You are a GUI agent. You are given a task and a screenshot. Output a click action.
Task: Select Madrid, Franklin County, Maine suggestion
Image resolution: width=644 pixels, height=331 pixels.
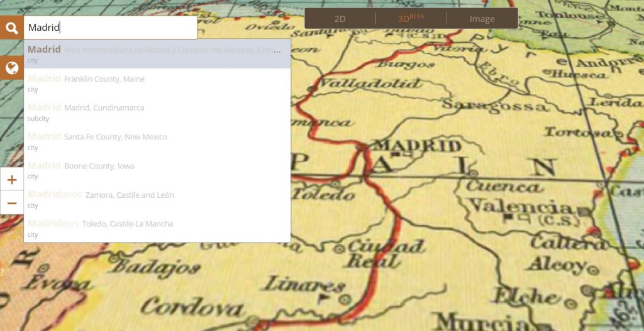(x=157, y=84)
